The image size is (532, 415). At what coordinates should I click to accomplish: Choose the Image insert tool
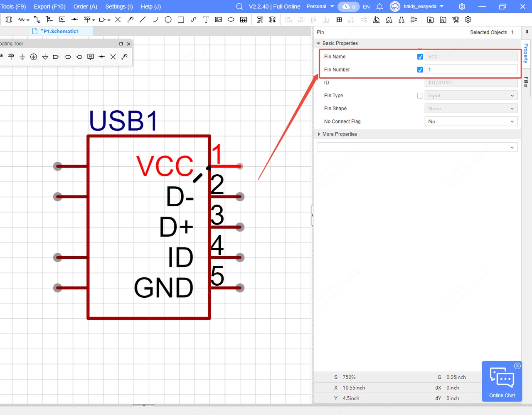(218, 20)
